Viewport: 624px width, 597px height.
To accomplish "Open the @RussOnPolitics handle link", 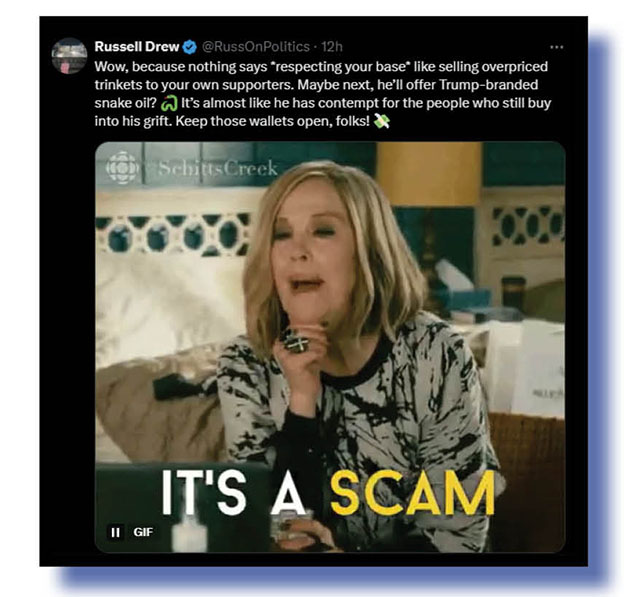I will click(x=256, y=47).
